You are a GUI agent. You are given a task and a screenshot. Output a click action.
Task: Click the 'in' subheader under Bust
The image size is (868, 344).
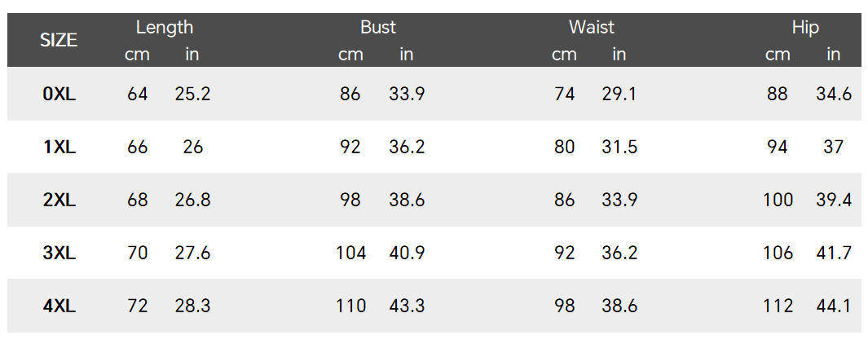407,55
